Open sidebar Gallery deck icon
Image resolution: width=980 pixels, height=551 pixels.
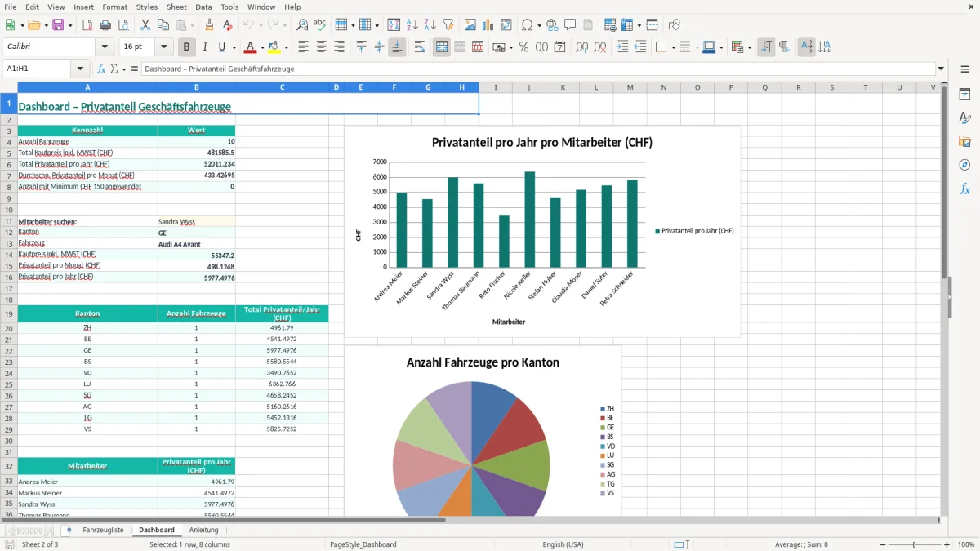coord(964,142)
